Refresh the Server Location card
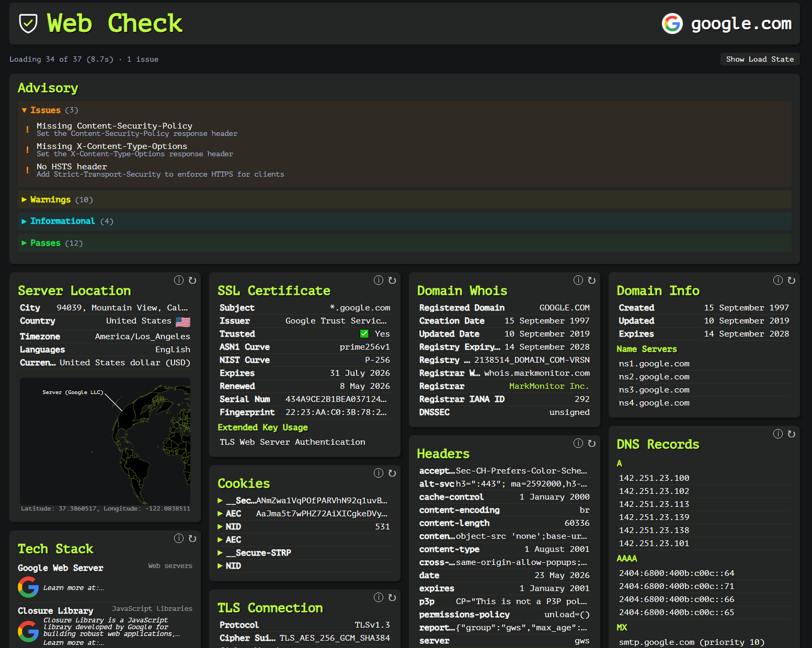The height and width of the screenshot is (648, 812). pos(192,281)
